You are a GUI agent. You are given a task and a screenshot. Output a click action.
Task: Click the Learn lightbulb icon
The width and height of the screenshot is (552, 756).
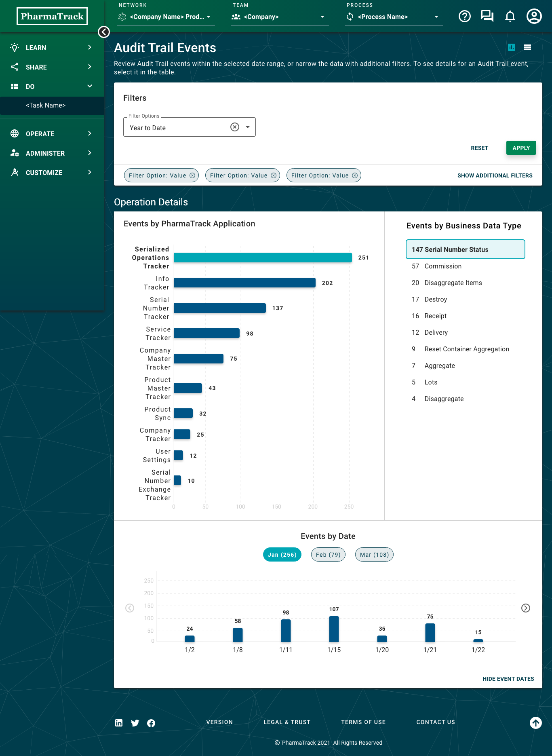tap(15, 47)
